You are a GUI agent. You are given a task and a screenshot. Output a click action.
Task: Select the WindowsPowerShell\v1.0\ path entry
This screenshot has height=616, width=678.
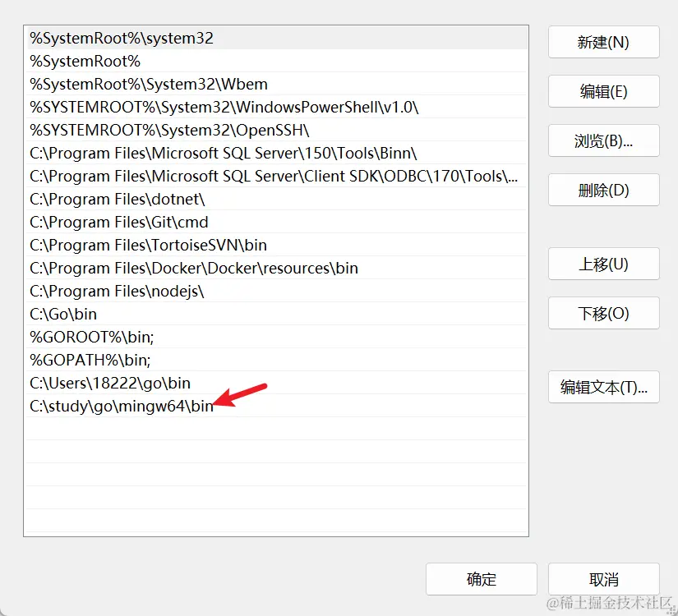pyautogui.click(x=277, y=107)
